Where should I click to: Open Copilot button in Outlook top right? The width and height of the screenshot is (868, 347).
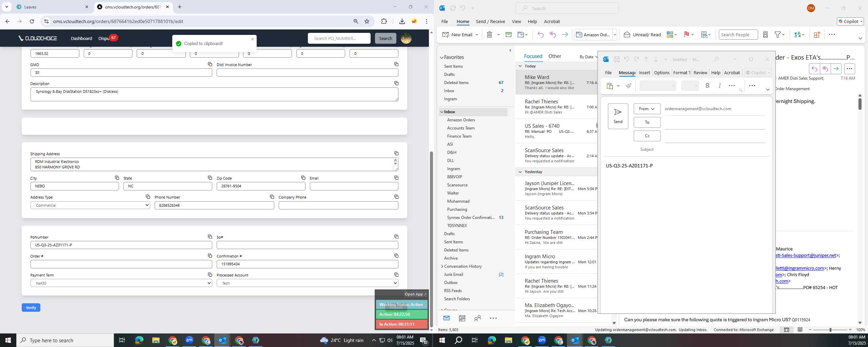click(x=850, y=21)
